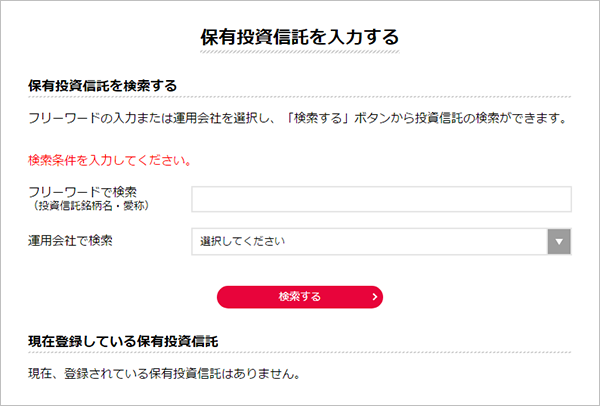Click the 登録されている保有投資信託はありません message
The image size is (600, 406).
click(x=165, y=375)
